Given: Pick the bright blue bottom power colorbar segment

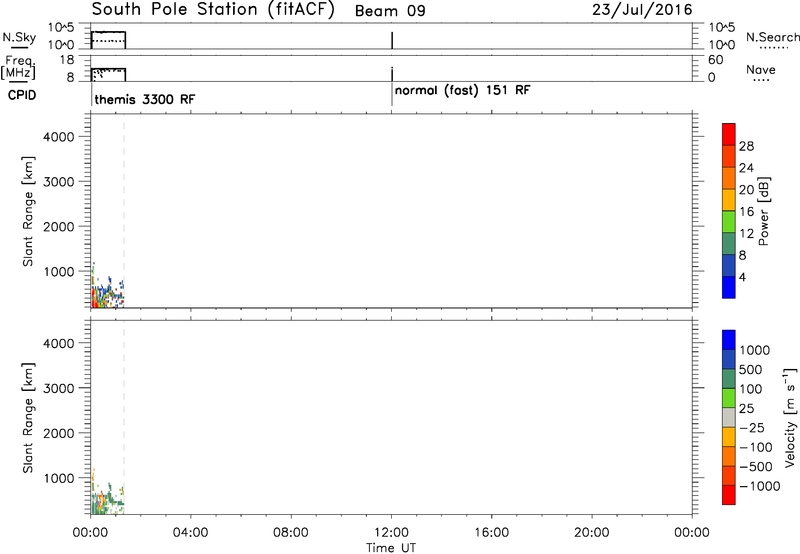Looking at the screenshot, I should 729,287.
